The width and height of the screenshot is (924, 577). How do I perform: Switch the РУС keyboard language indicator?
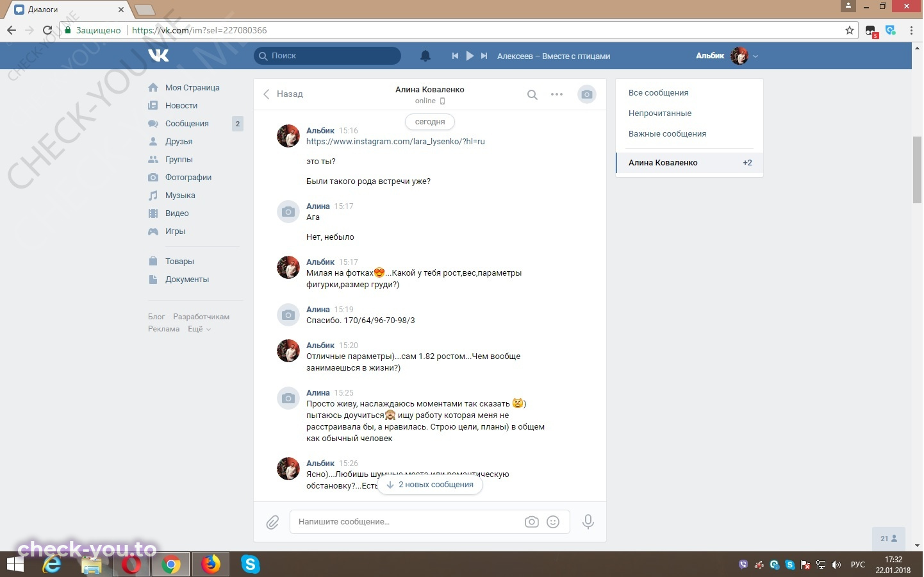point(857,565)
